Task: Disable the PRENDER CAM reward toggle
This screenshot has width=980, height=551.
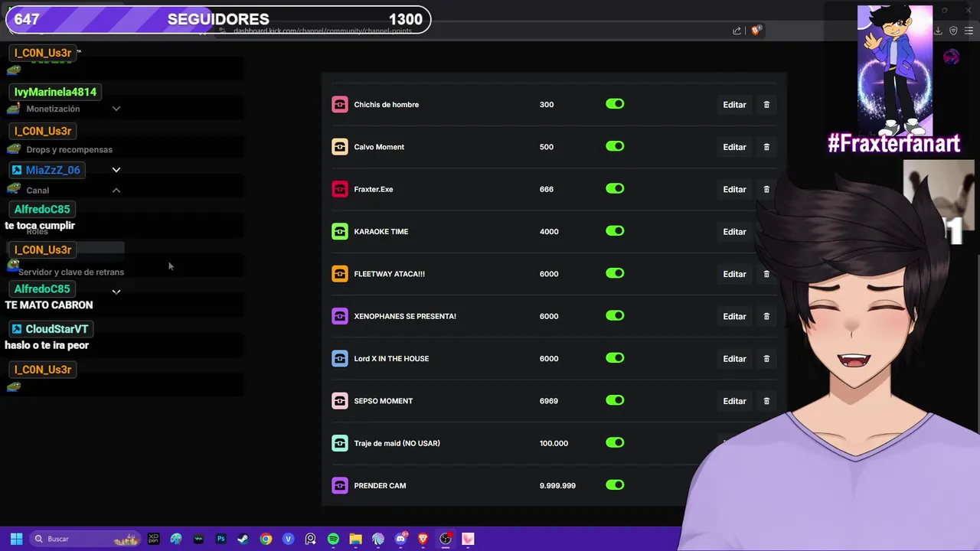Action: [615, 485]
